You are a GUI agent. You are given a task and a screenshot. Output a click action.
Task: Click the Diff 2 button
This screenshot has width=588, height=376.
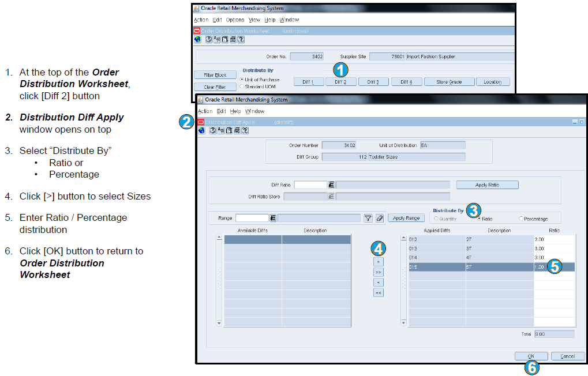pyautogui.click(x=340, y=81)
